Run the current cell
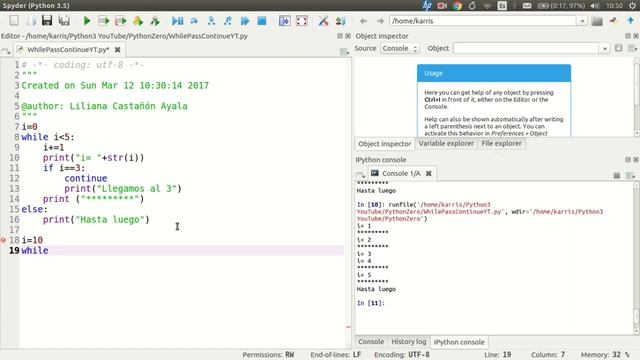The height and width of the screenshot is (360, 640). [x=103, y=21]
